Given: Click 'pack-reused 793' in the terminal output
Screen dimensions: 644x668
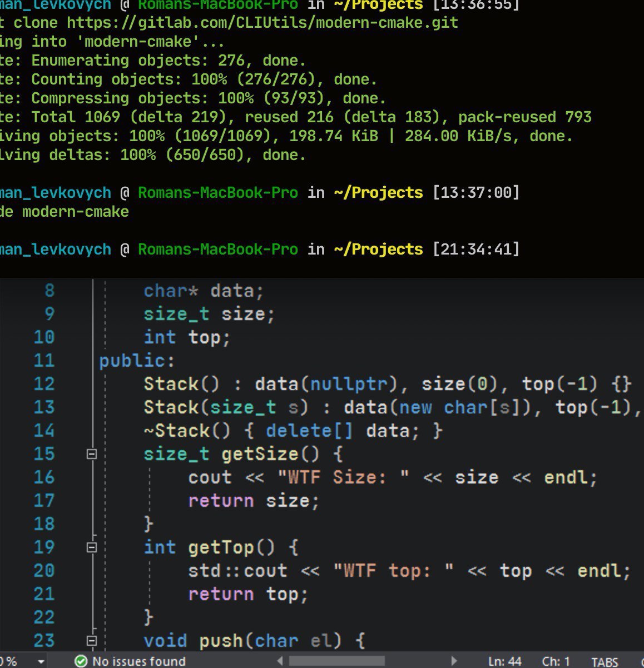Looking at the screenshot, I should tap(525, 117).
